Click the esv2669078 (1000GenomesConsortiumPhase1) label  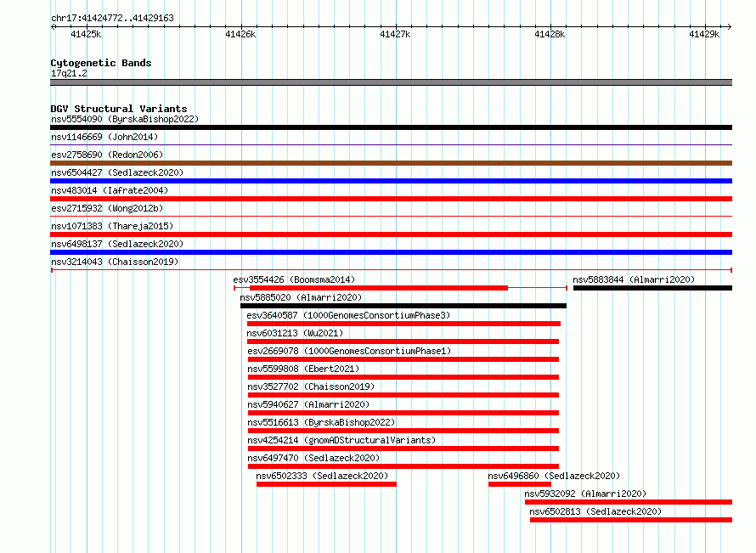[x=350, y=351]
